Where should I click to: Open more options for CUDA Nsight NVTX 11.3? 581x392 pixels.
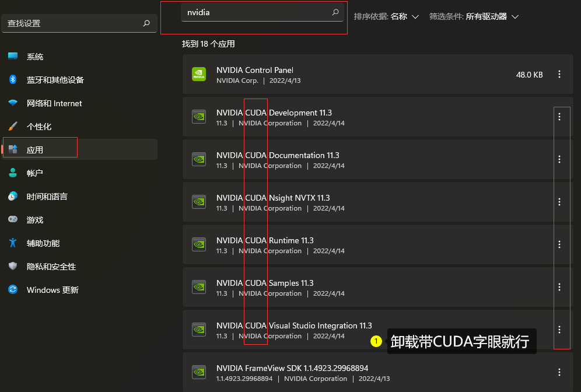click(x=559, y=202)
